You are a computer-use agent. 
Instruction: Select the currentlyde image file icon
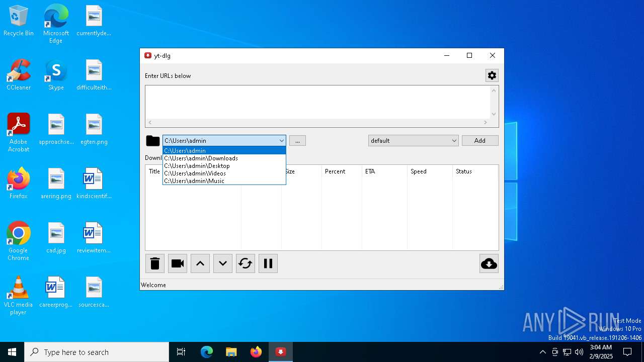[94, 21]
